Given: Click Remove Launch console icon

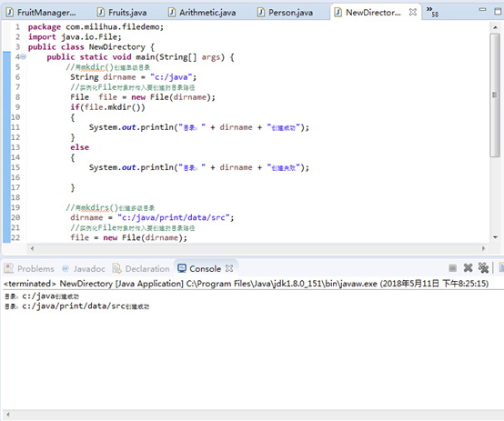Looking at the screenshot, I should pyautogui.click(x=468, y=267).
